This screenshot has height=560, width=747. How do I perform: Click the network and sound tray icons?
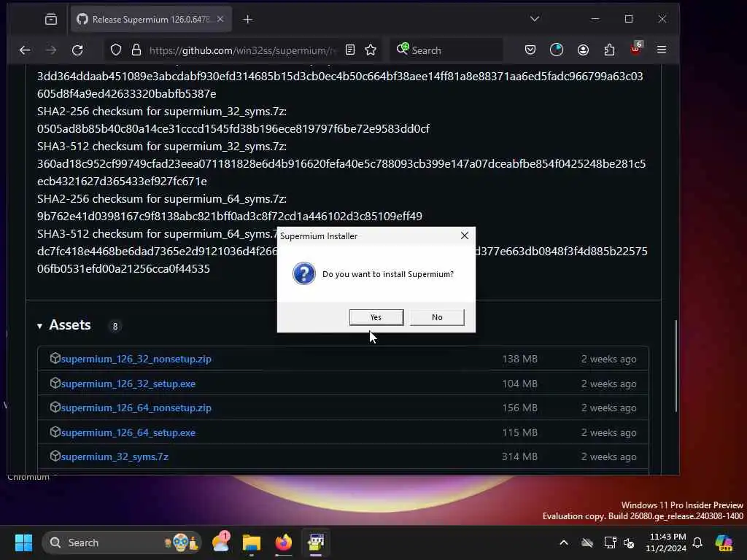click(619, 542)
